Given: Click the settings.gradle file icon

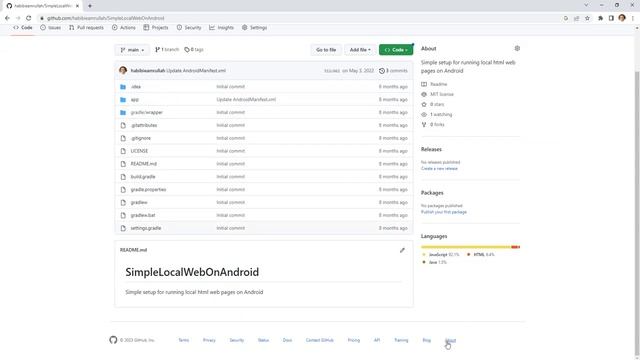Looking at the screenshot, I should point(123,228).
